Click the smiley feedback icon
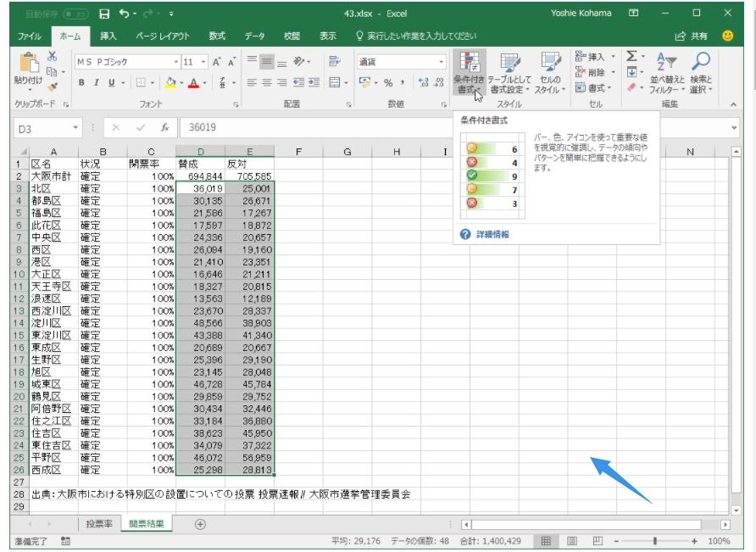Screen dimensions: 756x552 [727, 36]
